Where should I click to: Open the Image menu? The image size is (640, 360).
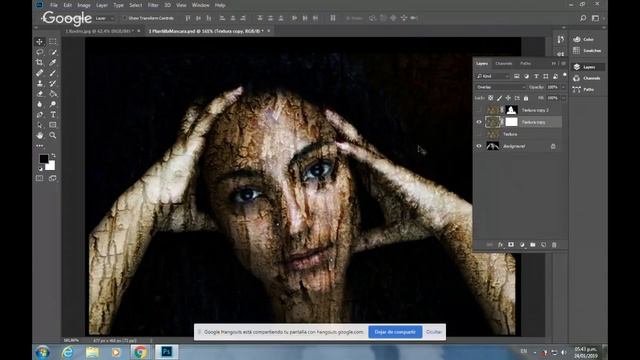84,5
